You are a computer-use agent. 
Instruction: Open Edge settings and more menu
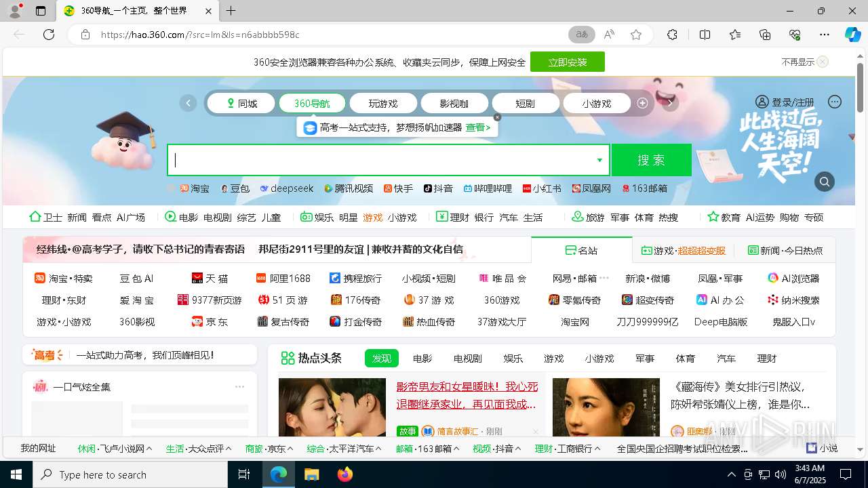(x=825, y=35)
